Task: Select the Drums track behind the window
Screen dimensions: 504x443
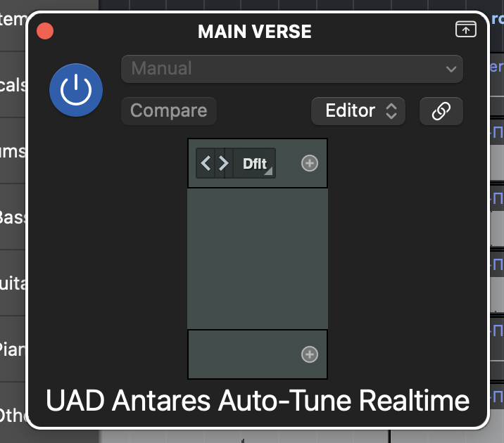Action: [x=13, y=151]
